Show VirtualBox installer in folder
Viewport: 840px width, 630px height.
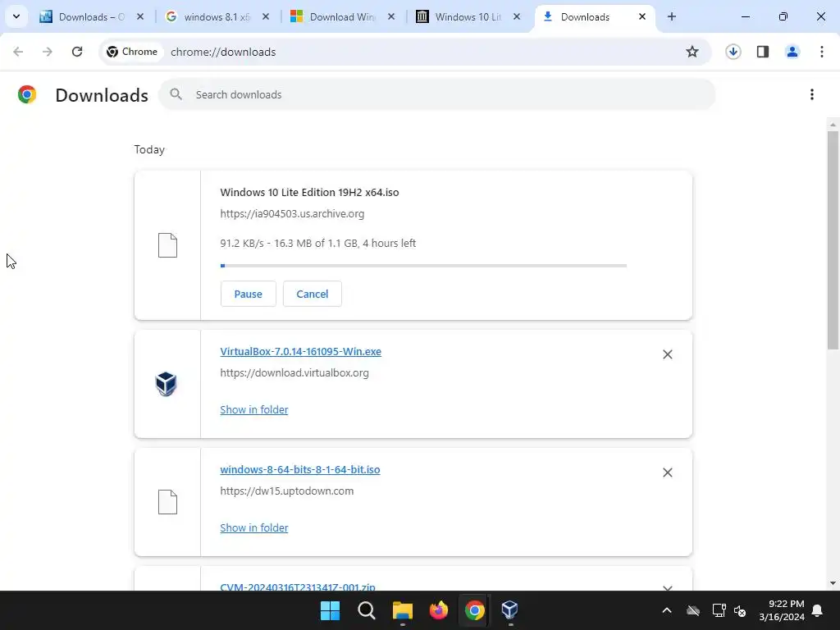point(254,410)
